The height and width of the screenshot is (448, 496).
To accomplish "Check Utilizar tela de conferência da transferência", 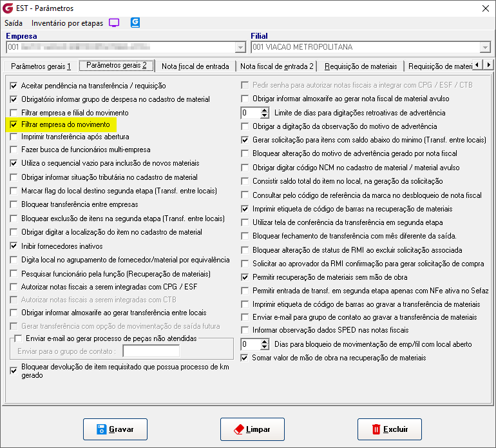I will click(x=245, y=222).
